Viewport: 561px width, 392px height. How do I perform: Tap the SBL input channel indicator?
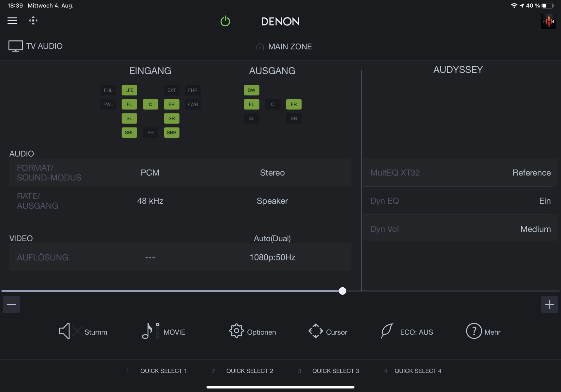[129, 133]
